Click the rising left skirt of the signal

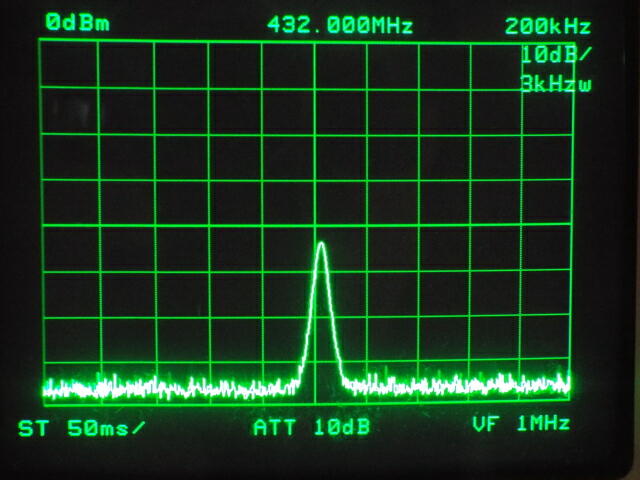pos(310,320)
